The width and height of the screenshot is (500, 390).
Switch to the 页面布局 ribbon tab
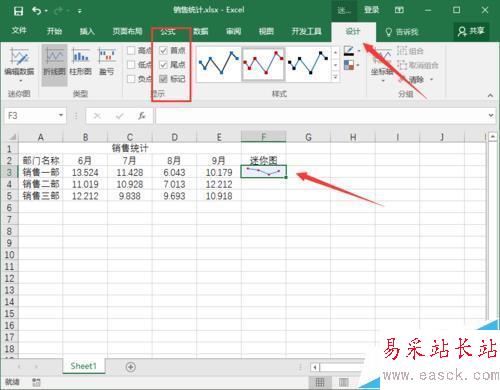click(127, 31)
